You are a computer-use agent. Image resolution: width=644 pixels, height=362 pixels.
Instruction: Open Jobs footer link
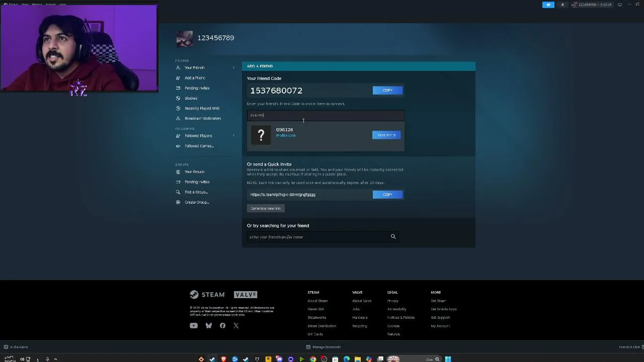coord(356,309)
